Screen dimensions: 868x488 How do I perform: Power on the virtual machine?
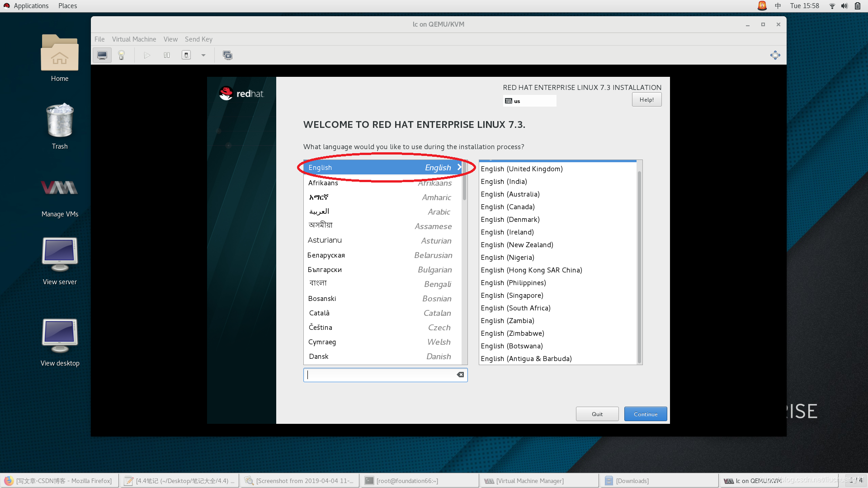[x=147, y=55]
